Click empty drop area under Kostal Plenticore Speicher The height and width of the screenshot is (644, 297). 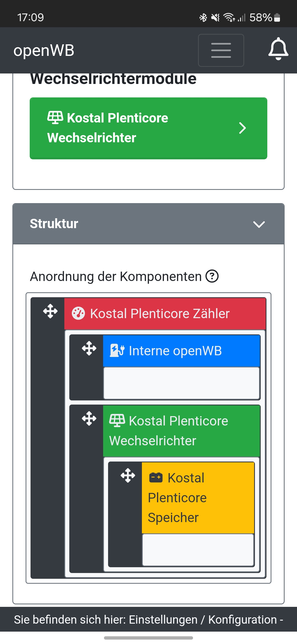(x=198, y=550)
